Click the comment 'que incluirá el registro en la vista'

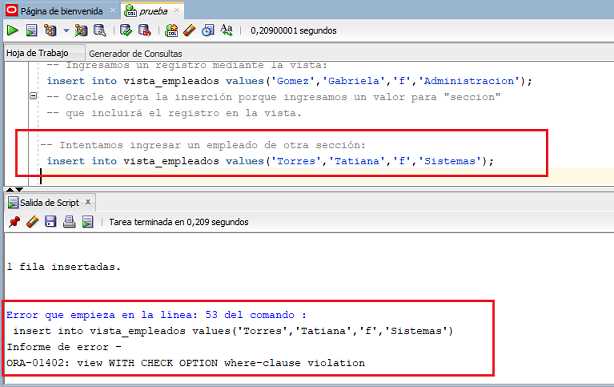[174, 113]
